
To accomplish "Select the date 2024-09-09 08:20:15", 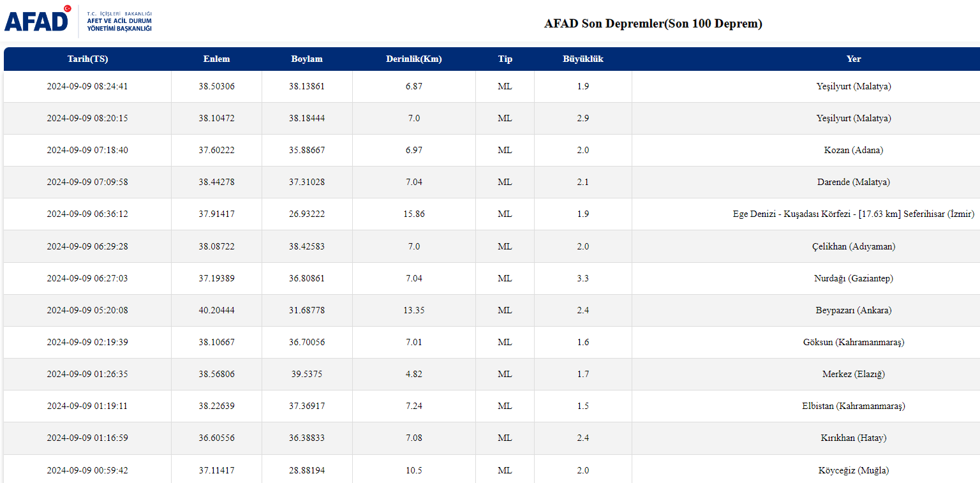I will pyautogui.click(x=87, y=118).
